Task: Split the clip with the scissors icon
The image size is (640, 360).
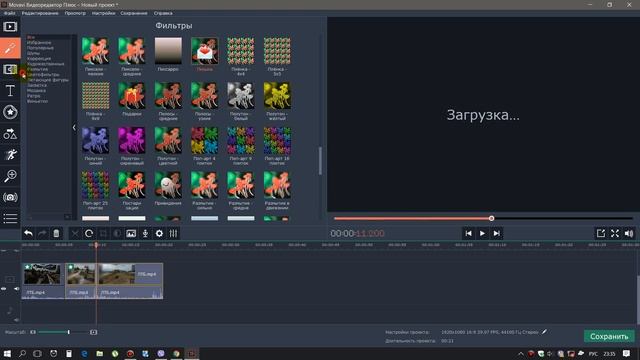Action: pos(75,233)
